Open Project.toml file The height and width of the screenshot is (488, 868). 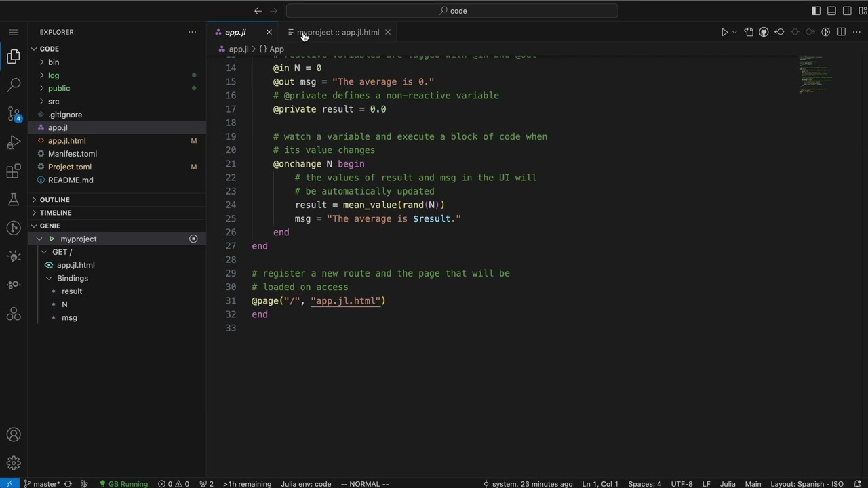coord(69,167)
